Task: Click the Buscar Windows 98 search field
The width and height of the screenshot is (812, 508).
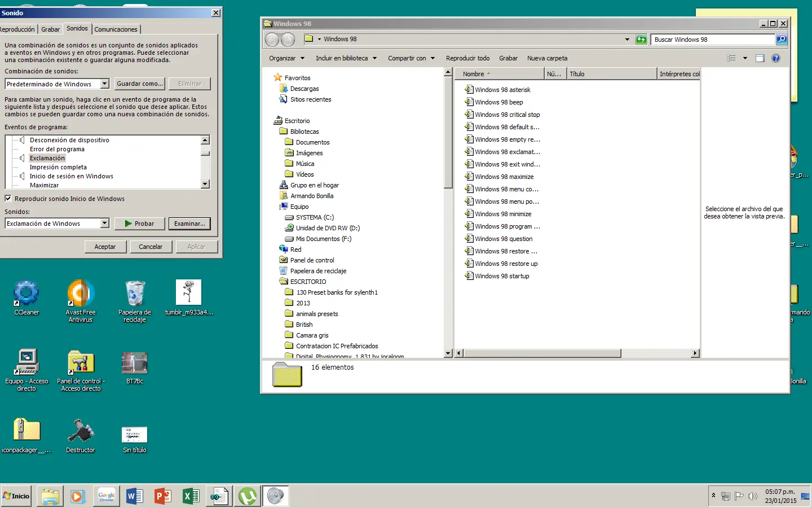Action: pos(713,40)
